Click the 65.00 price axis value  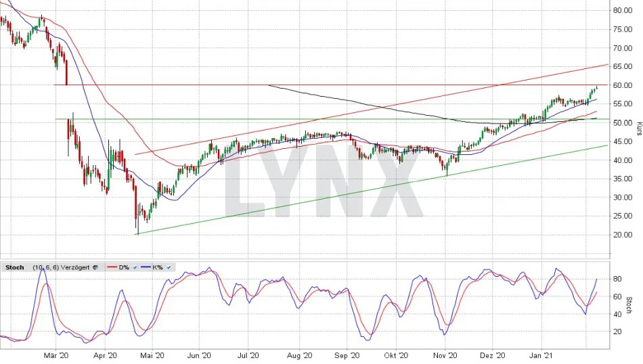tap(622, 66)
